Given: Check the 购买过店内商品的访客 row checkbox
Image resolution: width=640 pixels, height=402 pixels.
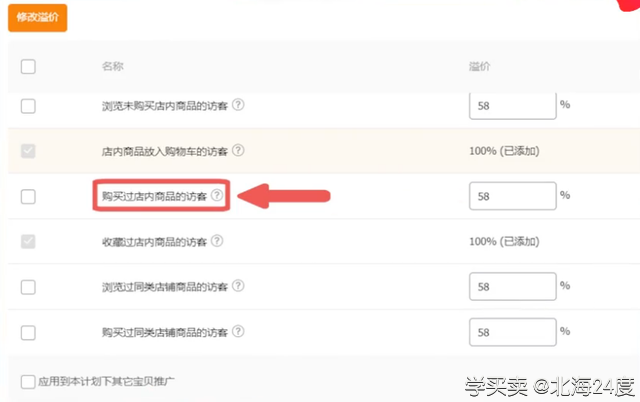Looking at the screenshot, I should tap(28, 197).
